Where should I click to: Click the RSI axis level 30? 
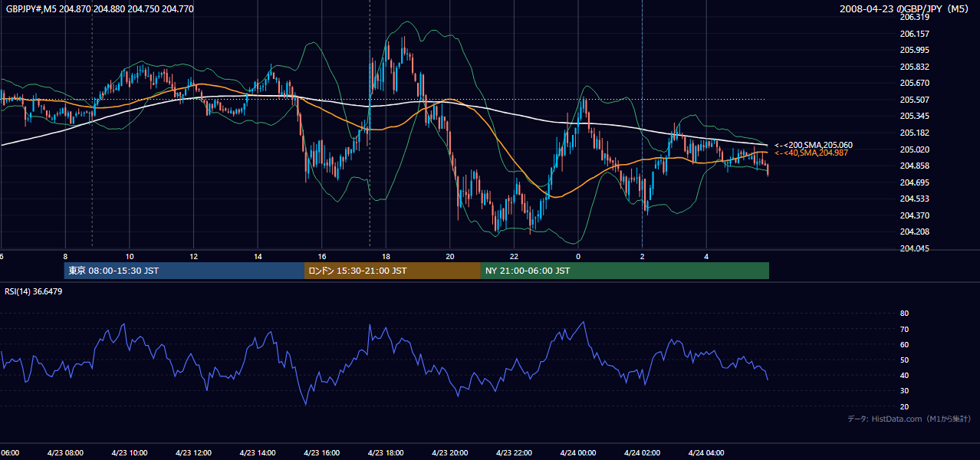click(x=904, y=391)
